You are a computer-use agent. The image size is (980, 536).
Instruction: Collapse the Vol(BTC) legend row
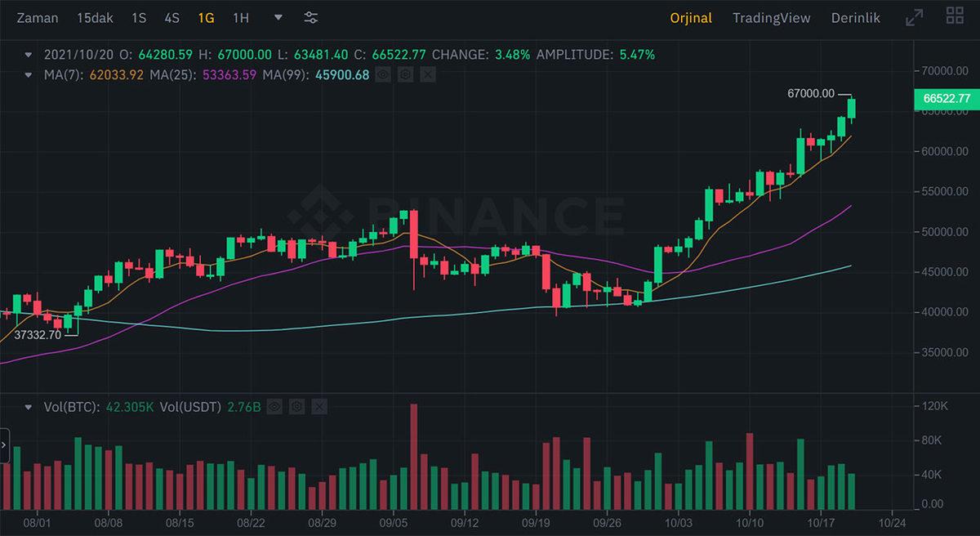29,406
